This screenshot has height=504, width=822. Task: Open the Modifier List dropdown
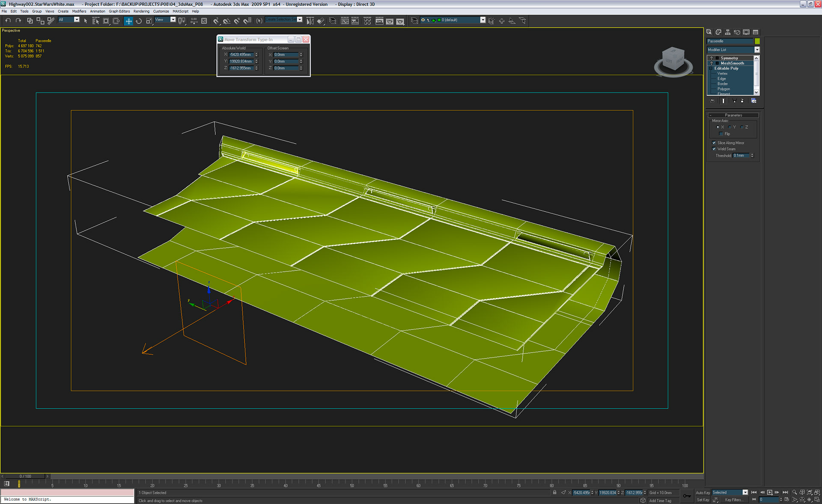[757, 50]
